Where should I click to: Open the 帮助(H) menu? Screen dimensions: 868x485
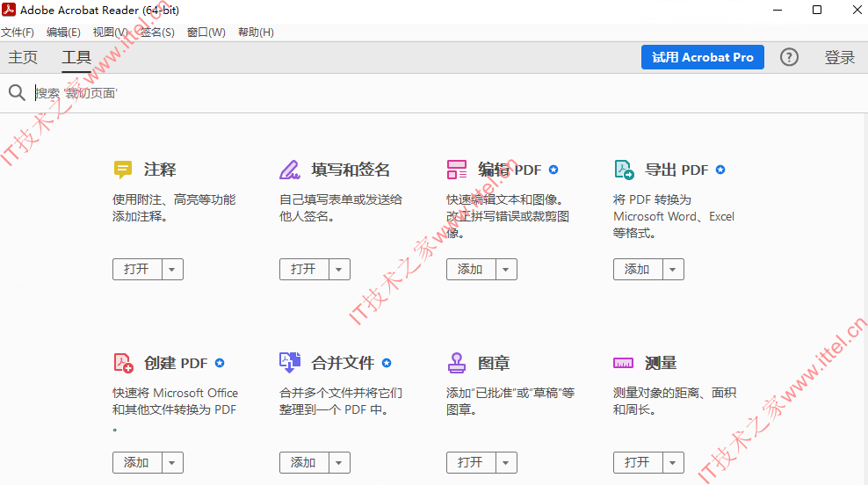click(x=256, y=33)
